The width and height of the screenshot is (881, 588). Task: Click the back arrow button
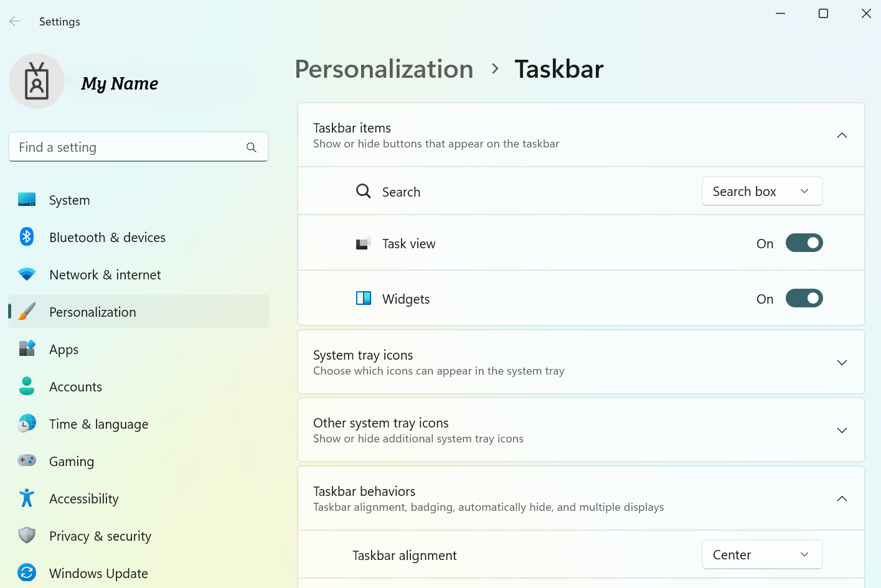(x=15, y=22)
